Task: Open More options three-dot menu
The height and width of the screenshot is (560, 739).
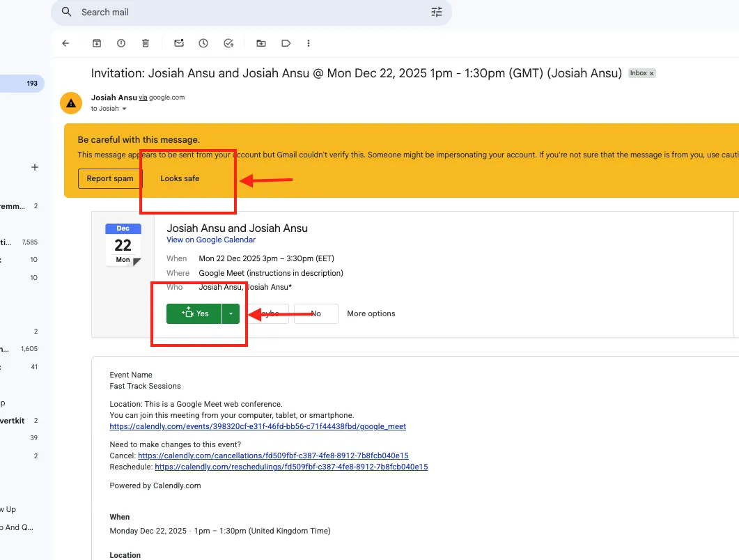Action: (x=309, y=43)
